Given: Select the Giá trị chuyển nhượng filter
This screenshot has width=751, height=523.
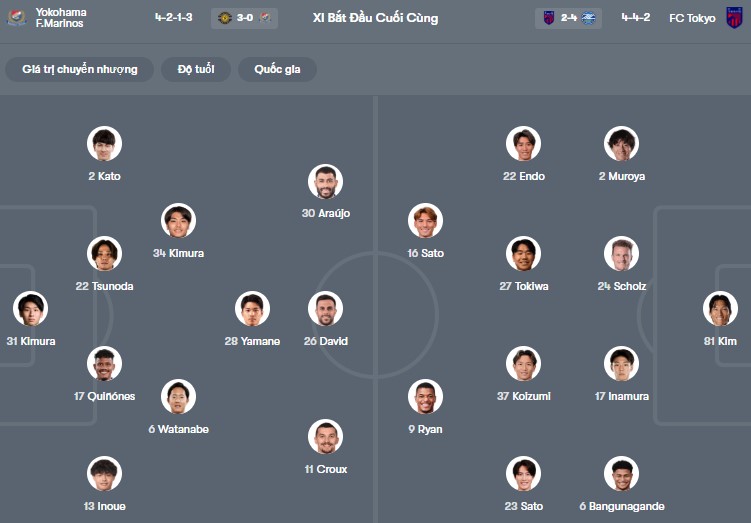Looking at the screenshot, I should pyautogui.click(x=80, y=69).
